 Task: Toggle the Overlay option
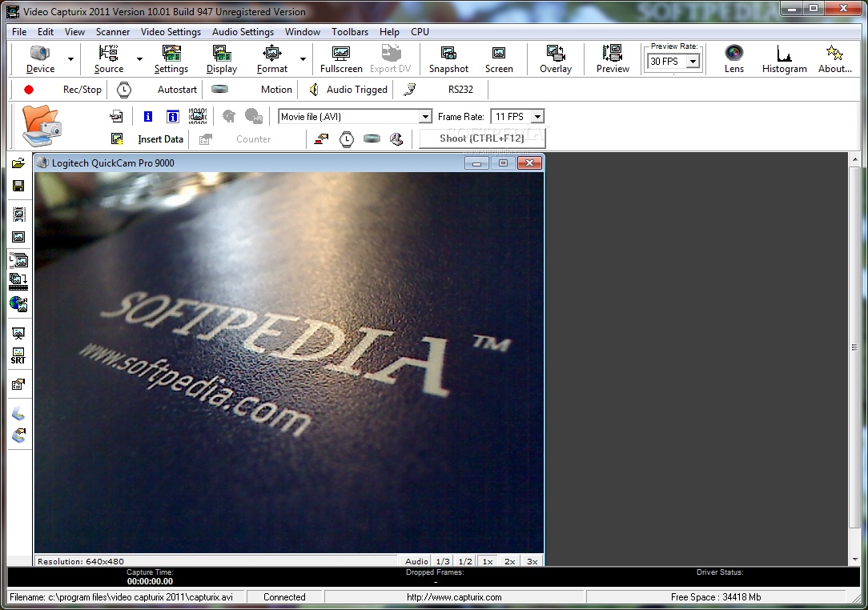click(x=555, y=59)
